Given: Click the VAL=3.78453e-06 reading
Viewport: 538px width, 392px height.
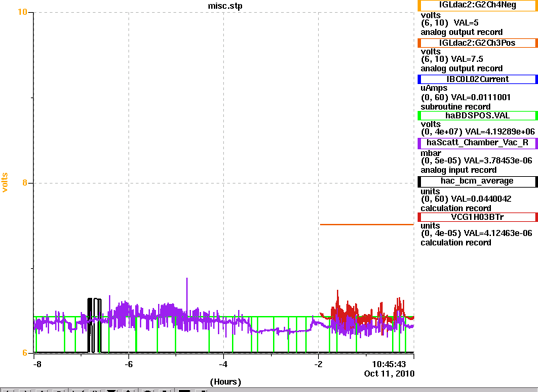Looking at the screenshot, I should [x=498, y=161].
